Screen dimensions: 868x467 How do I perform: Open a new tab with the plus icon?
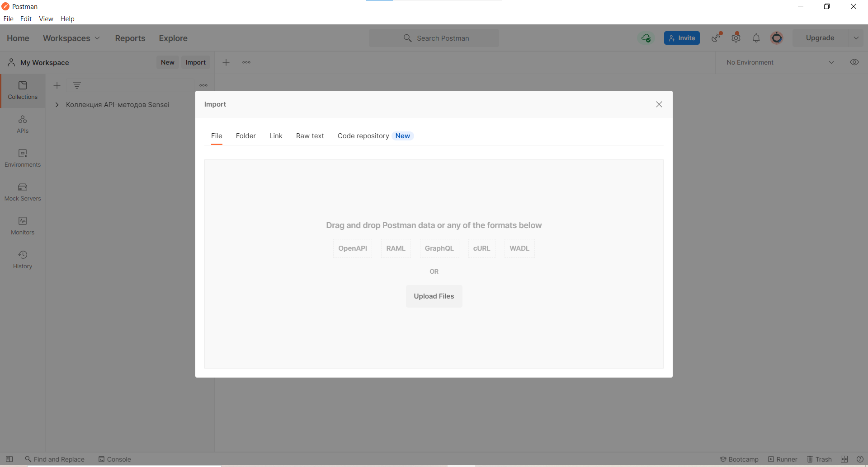coord(226,62)
